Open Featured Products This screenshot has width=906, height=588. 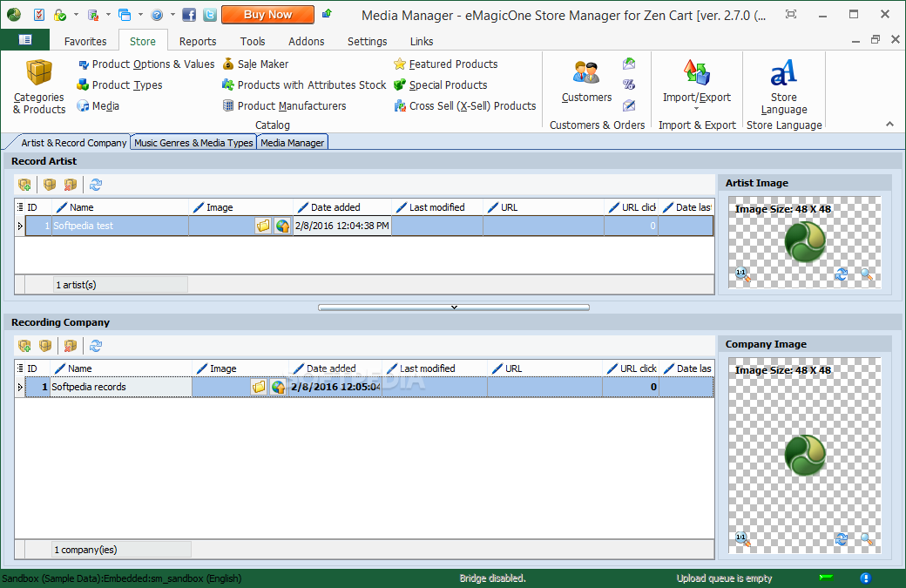[x=445, y=64]
